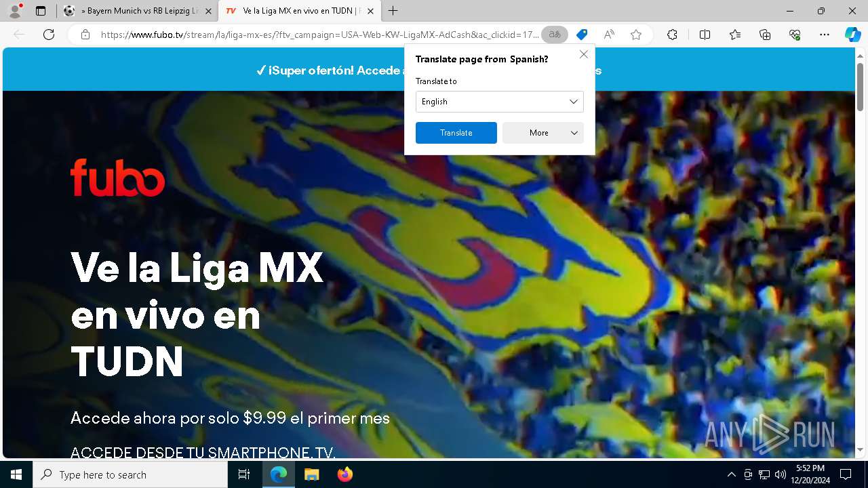Add this page to favorites star
This screenshot has width=868, height=488.
636,35
